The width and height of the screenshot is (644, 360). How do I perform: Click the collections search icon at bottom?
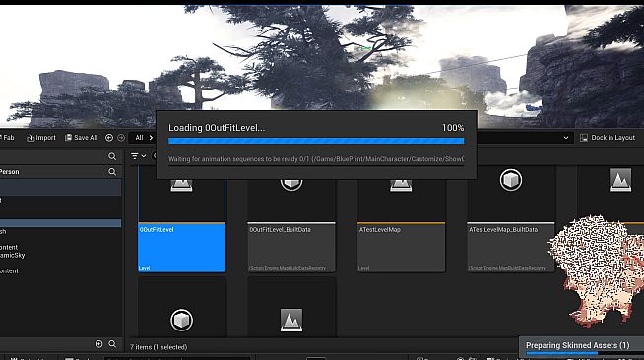click(112, 344)
